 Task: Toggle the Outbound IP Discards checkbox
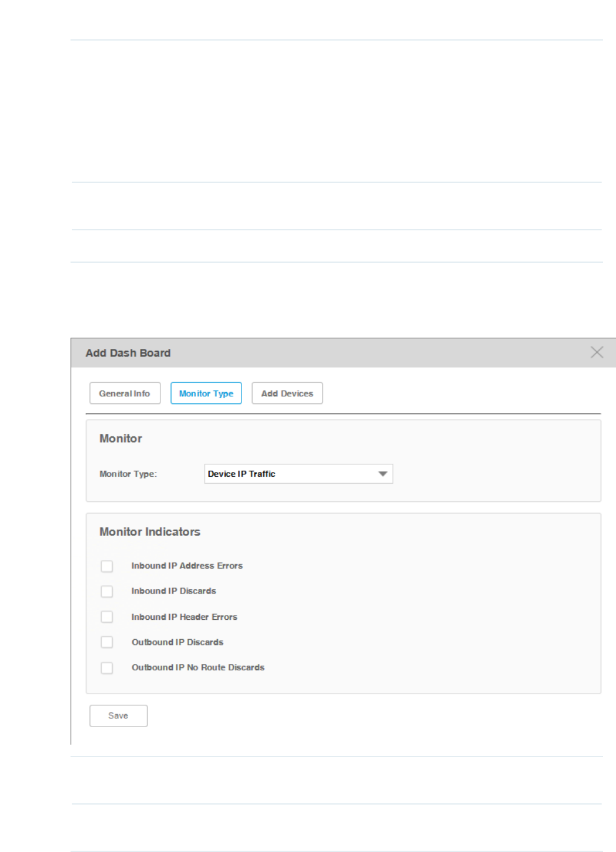[107, 642]
